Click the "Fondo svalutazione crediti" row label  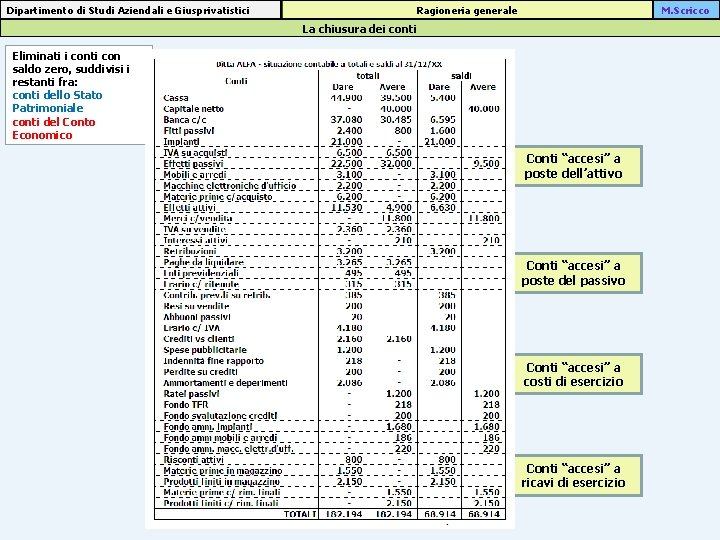point(220,416)
